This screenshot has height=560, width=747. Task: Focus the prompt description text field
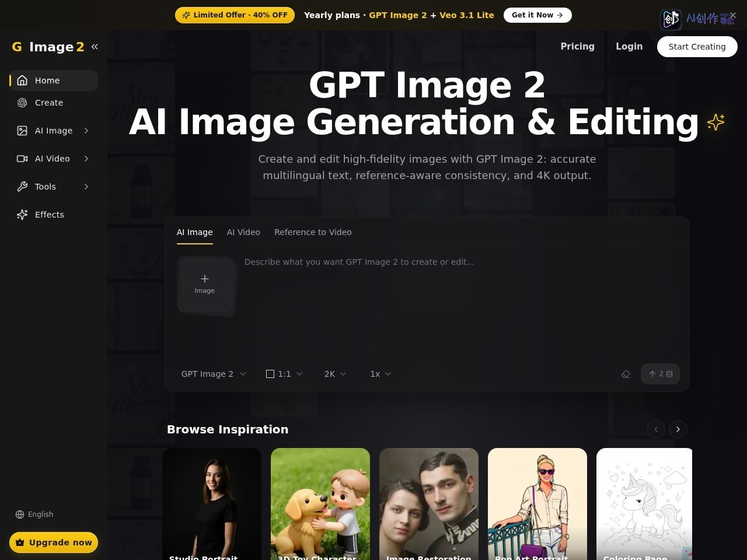point(461,303)
